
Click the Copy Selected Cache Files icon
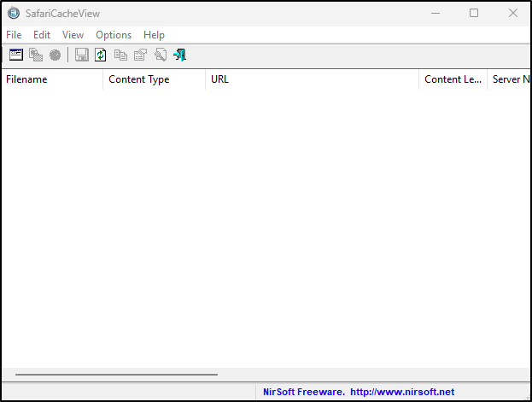pyautogui.click(x=36, y=55)
